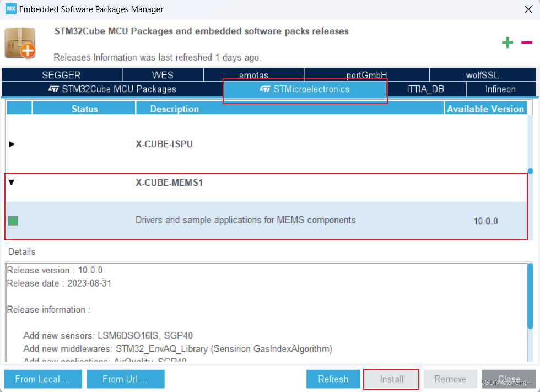Click the MX application logo icon
The width and height of the screenshot is (540, 392).
pos(10,9)
